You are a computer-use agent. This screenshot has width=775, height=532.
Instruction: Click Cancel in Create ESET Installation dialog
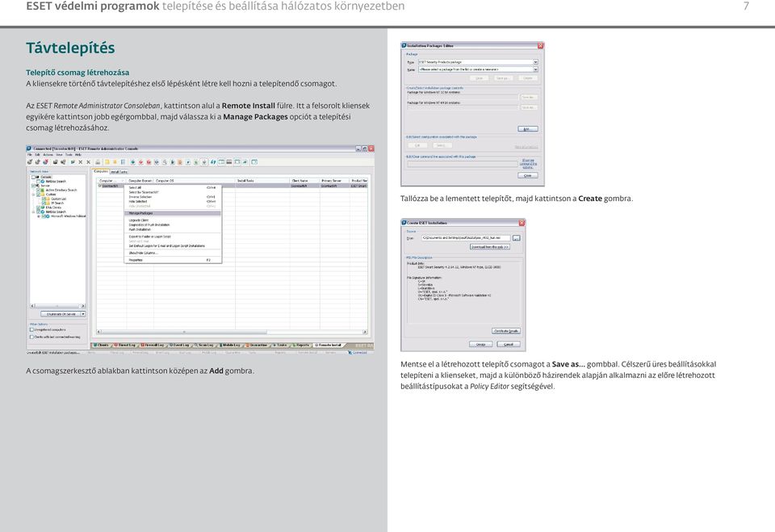[x=508, y=344]
